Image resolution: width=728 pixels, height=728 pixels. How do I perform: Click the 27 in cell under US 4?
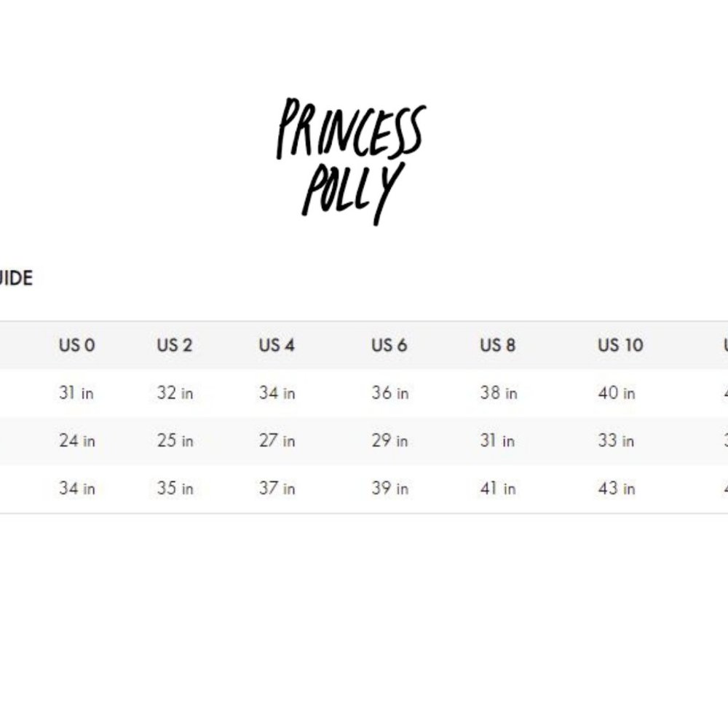[277, 440]
